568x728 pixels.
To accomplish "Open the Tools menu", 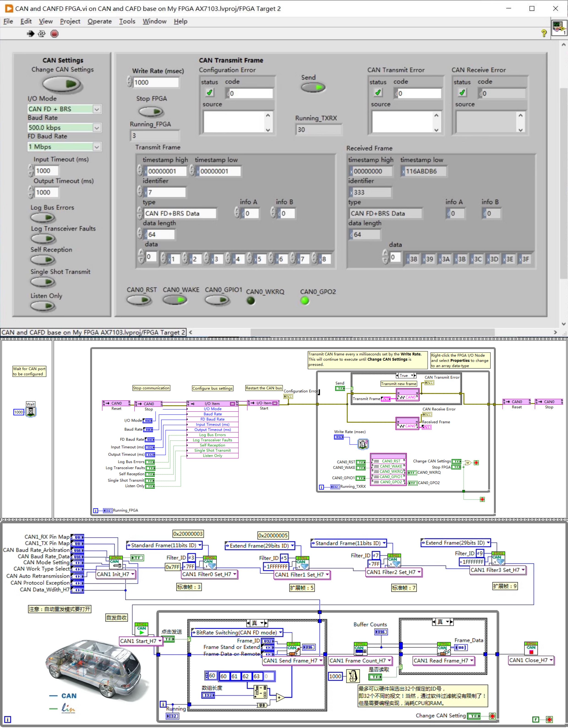I will 127,21.
